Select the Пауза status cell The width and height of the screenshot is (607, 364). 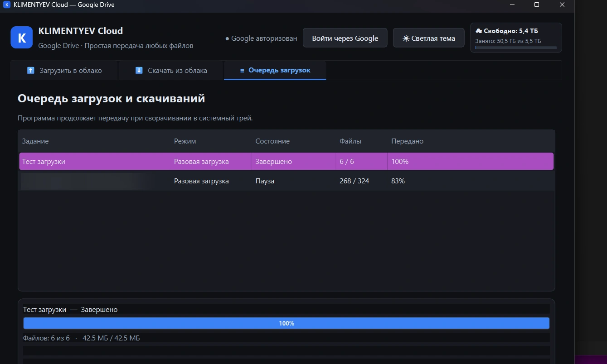point(265,181)
